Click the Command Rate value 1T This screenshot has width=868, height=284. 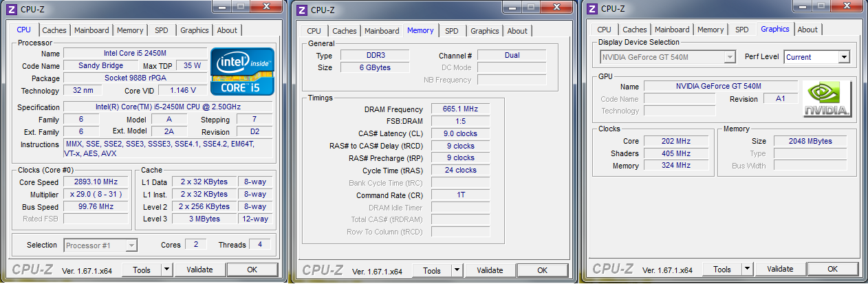[x=461, y=195]
